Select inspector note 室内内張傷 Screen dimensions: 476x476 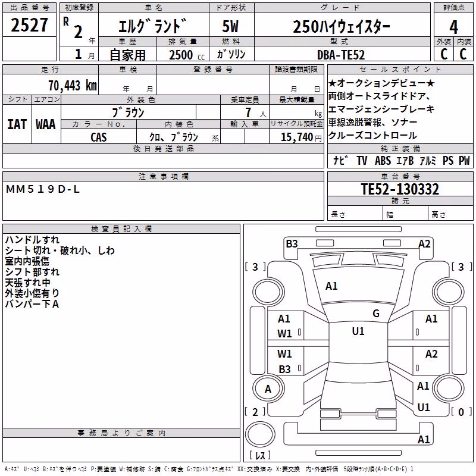tap(27, 261)
